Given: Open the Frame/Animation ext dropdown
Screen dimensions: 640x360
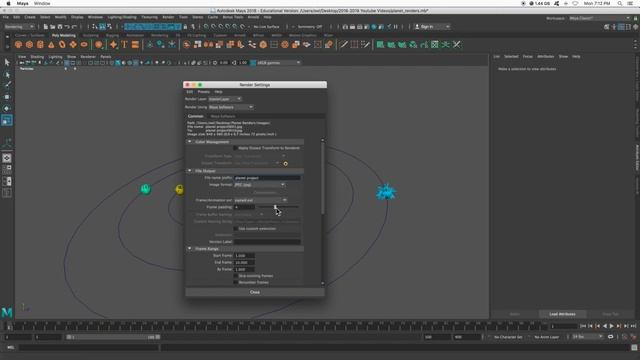Looking at the screenshot, I should click(260, 200).
